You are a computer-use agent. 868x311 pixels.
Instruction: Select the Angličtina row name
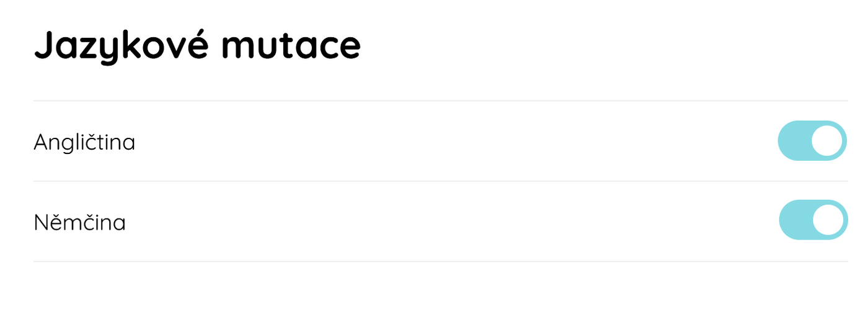click(84, 142)
